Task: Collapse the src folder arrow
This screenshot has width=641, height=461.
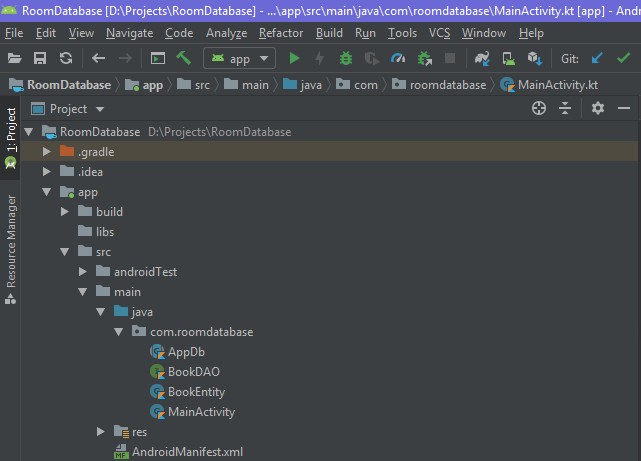Action: 65,252
